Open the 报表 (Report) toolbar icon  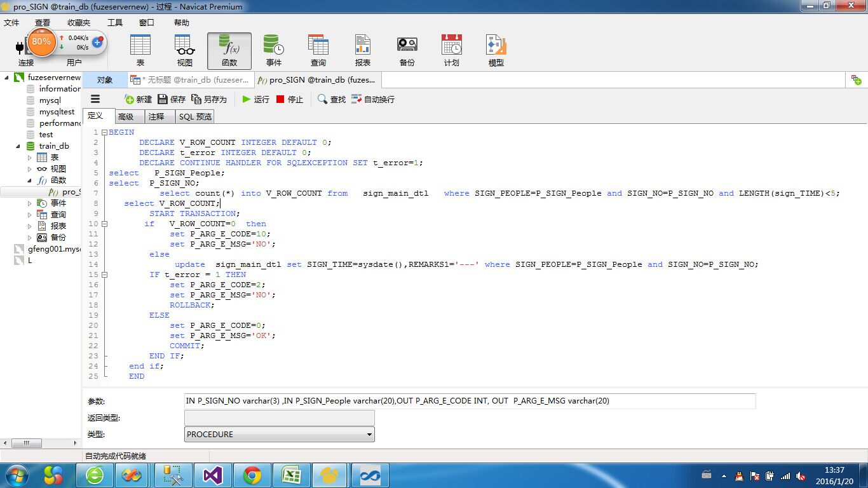363,50
